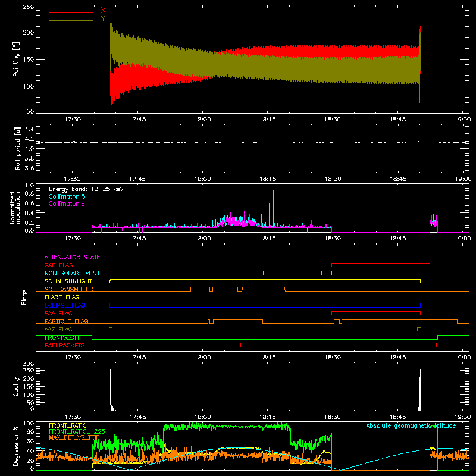
Task: Click the Normalized modulation axis label
Action: point(15,208)
